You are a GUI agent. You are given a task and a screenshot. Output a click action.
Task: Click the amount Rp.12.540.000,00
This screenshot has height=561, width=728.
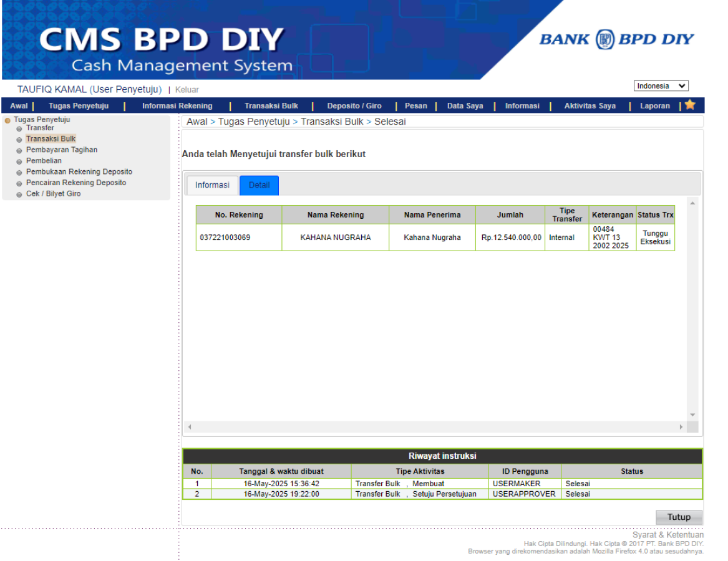(511, 237)
